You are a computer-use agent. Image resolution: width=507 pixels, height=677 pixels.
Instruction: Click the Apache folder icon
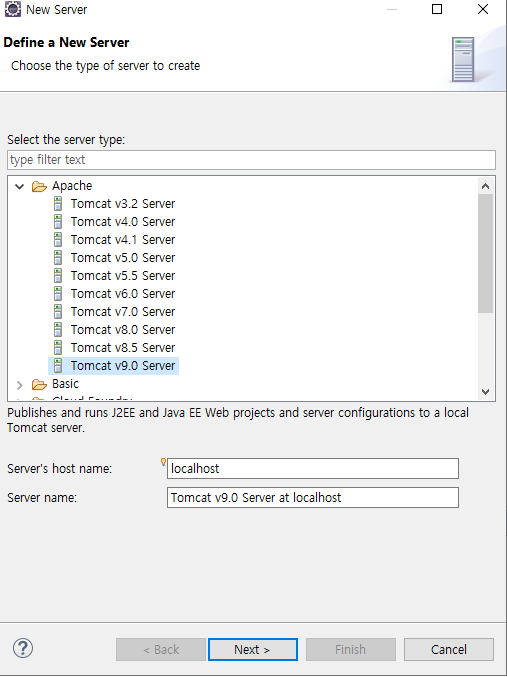pos(39,187)
